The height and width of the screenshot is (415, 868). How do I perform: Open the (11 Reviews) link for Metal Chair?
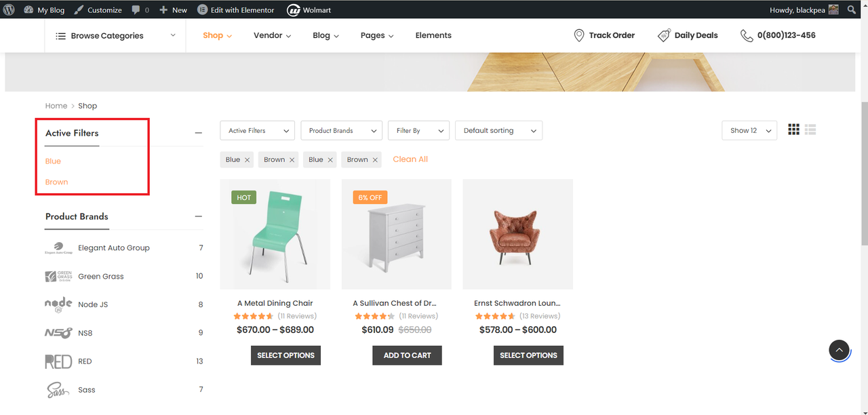tap(297, 317)
